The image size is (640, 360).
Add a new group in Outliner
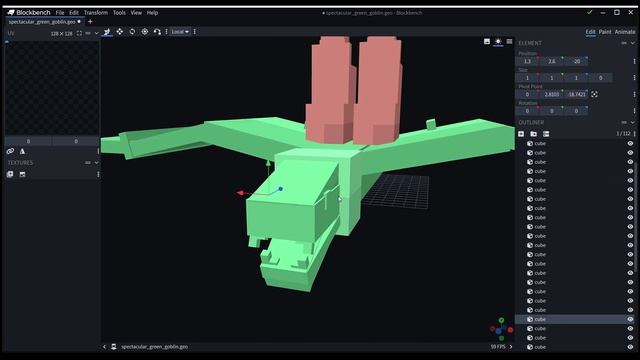[533, 134]
